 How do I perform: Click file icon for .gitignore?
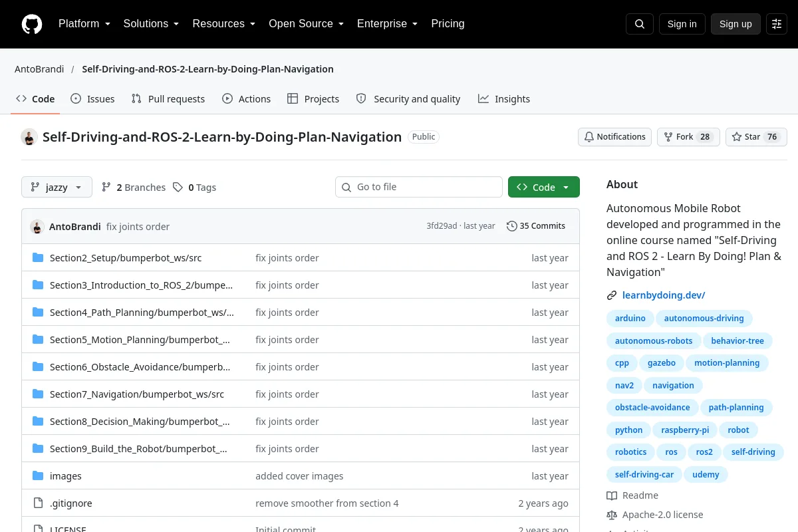coord(38,503)
